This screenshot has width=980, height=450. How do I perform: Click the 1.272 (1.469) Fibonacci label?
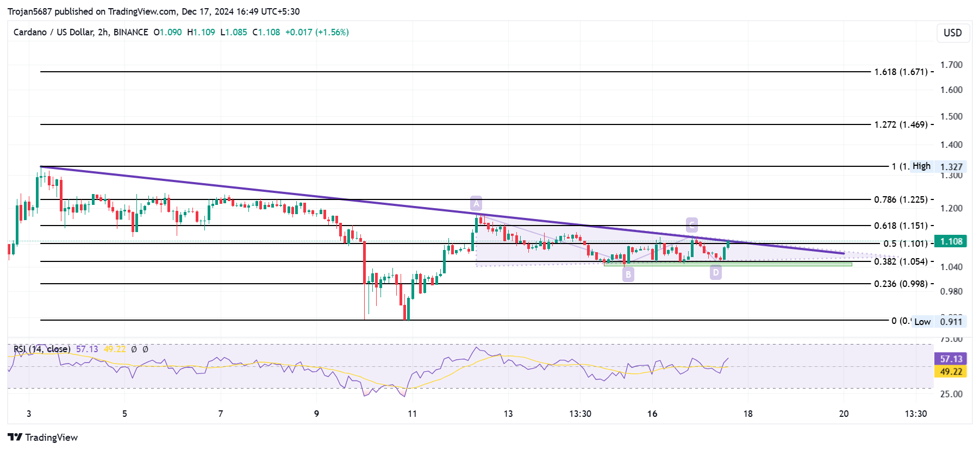point(901,124)
